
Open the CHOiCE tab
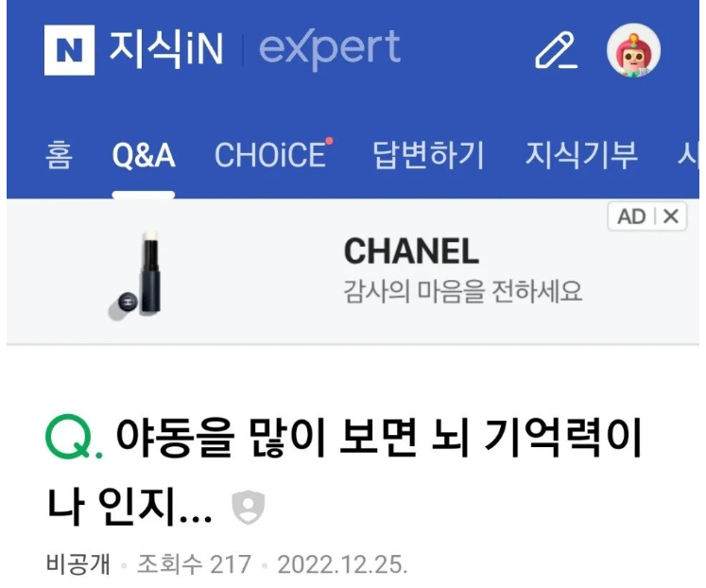click(x=270, y=155)
